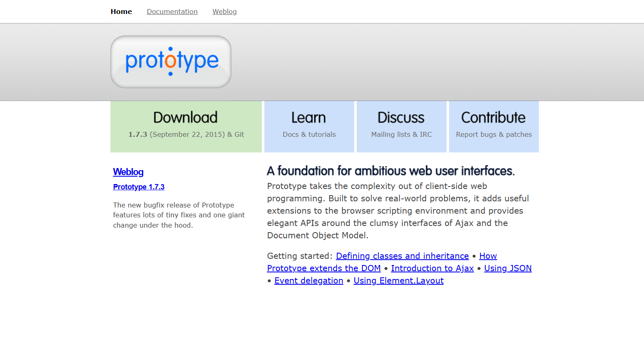Open the Introduction to Ajax link
This screenshot has height=348, width=644.
(x=432, y=268)
